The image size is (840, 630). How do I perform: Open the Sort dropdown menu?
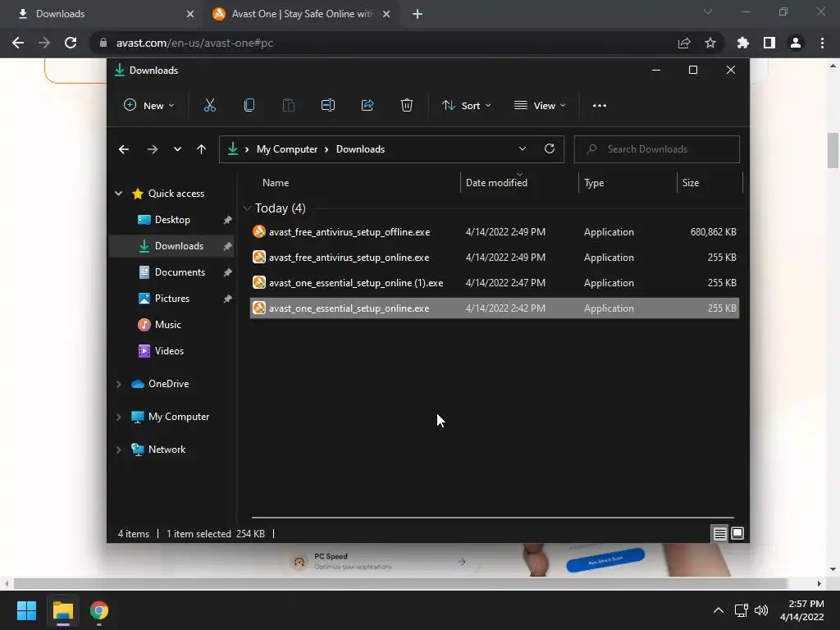coord(466,106)
